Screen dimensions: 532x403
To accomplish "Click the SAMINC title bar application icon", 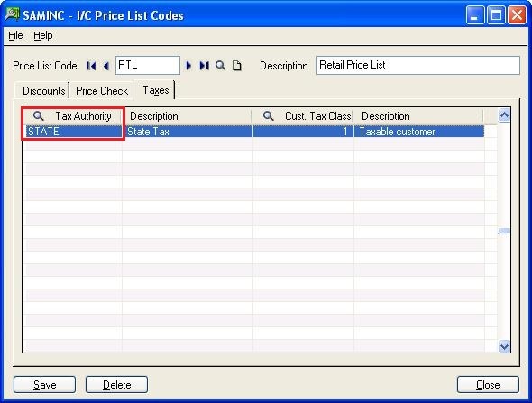I will 13,14.
